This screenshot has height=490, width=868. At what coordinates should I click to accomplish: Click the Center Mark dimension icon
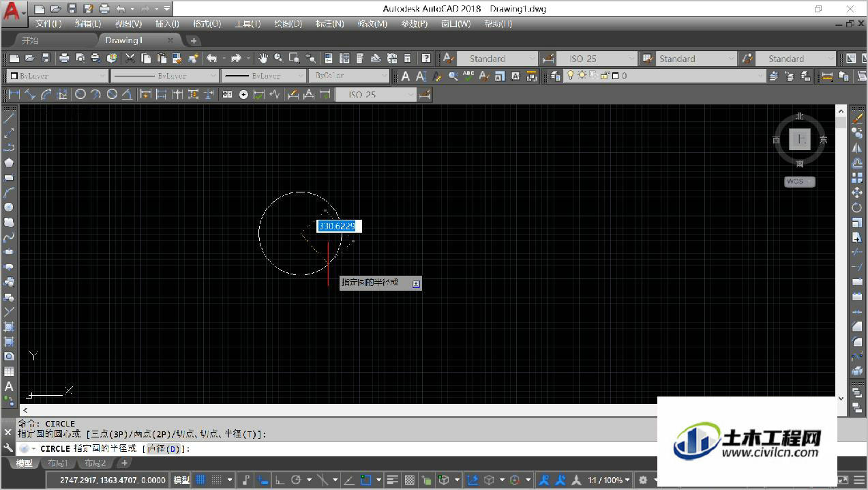coord(243,94)
